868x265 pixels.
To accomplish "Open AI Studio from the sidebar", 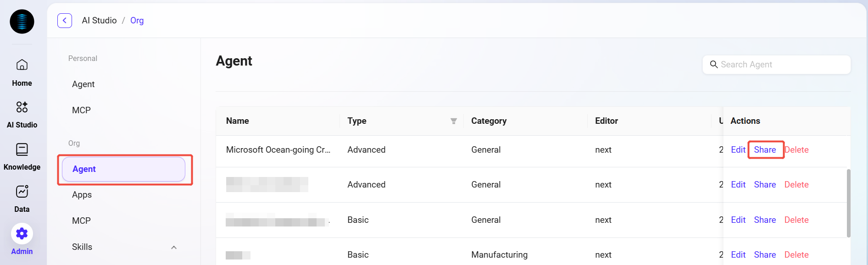I will coord(22,107).
